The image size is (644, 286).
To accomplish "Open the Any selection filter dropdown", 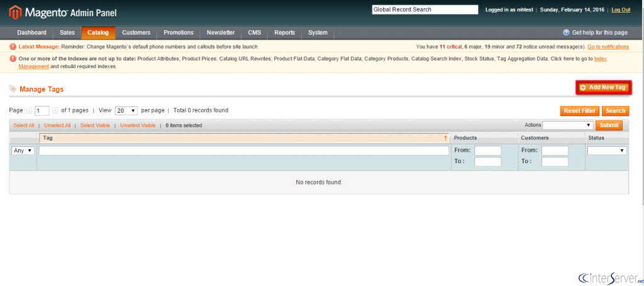I will pyautogui.click(x=23, y=151).
